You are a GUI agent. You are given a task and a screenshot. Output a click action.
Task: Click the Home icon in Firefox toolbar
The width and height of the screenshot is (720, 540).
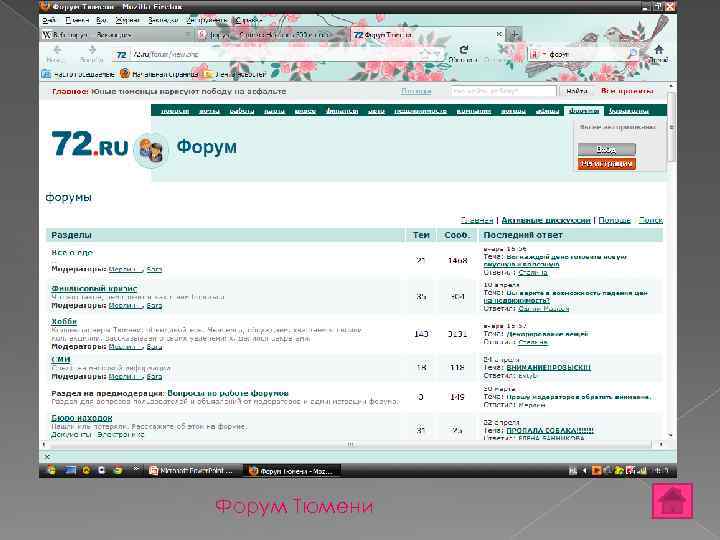[x=658, y=50]
